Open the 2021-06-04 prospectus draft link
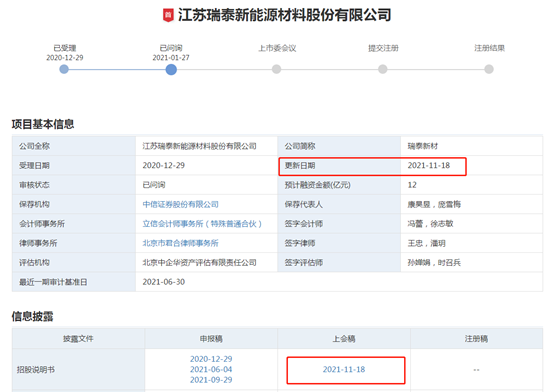The width and height of the screenshot is (554, 392). 211,369
